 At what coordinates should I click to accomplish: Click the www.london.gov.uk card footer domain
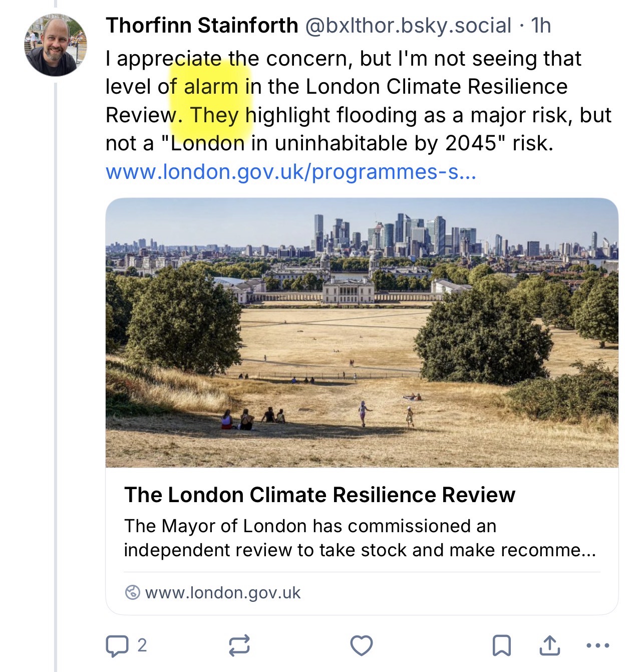tap(222, 593)
